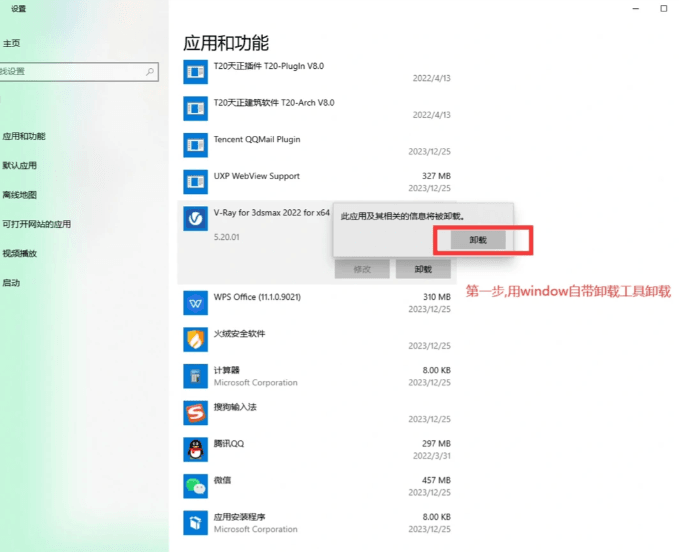This screenshot has width=679, height=552.
Task: Open 默认应用 settings page
Action: coord(19,165)
